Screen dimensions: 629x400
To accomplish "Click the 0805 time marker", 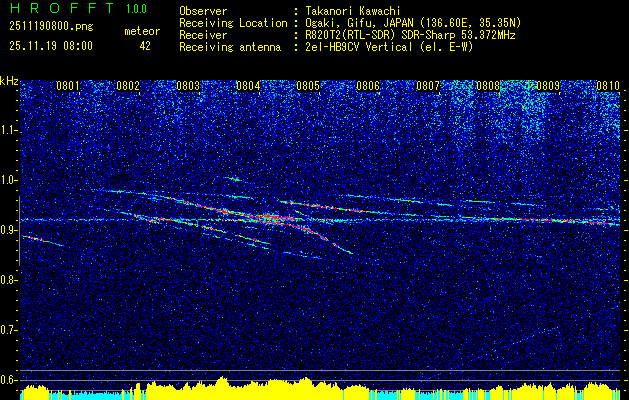I will [x=308, y=86].
